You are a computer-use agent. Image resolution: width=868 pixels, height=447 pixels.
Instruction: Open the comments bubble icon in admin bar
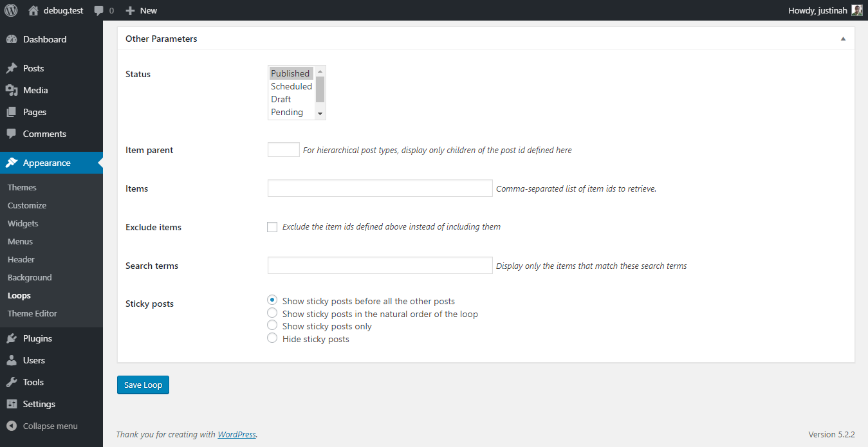[x=98, y=11]
